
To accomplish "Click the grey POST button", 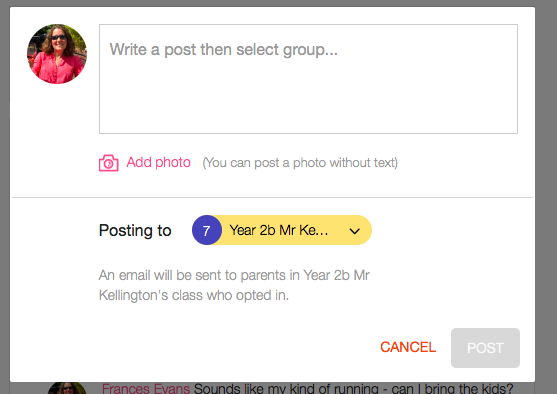I will click(485, 348).
